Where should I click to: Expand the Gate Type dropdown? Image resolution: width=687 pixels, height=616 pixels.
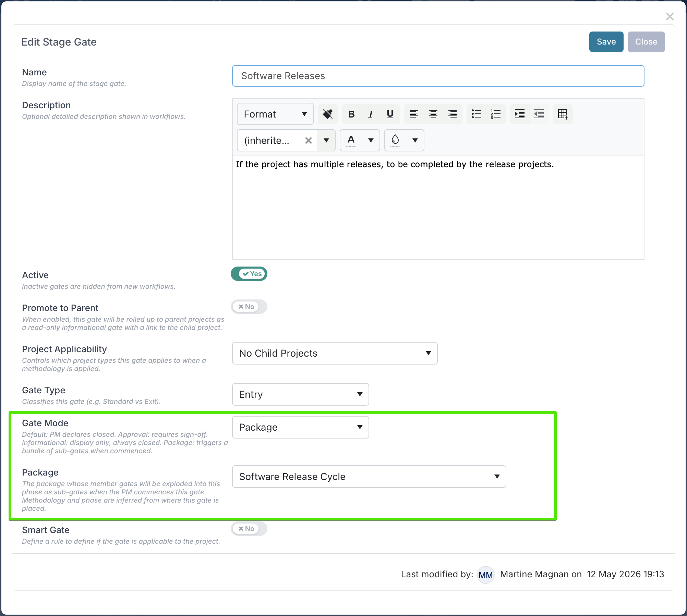(300, 394)
